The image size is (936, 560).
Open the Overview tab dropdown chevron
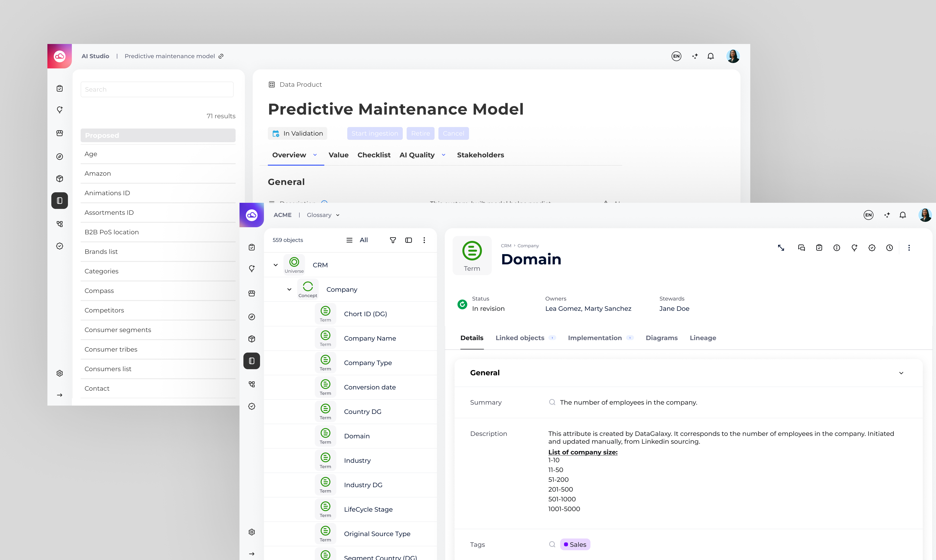[x=315, y=155]
